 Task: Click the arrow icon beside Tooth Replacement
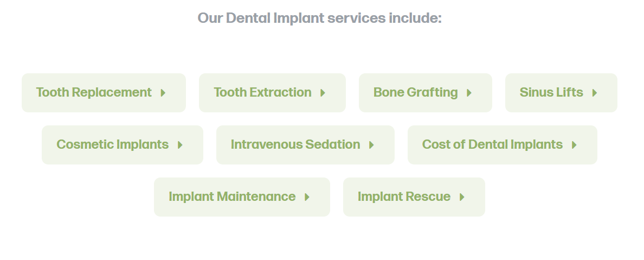click(x=163, y=93)
